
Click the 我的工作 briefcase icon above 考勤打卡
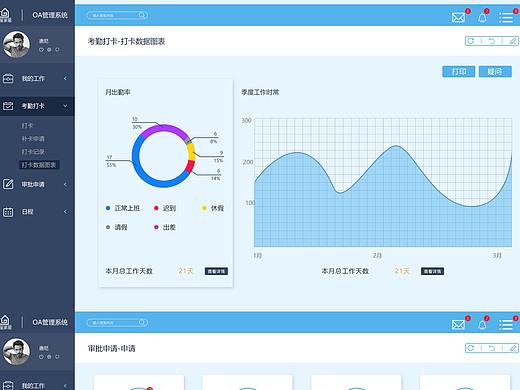[x=8, y=78]
